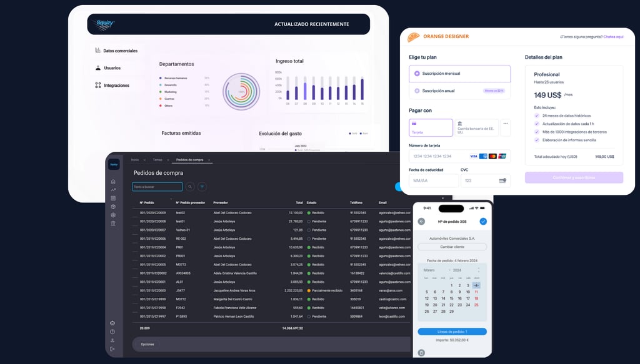Click supplier 'Adela Cristina Valencia Castillo'
The height and width of the screenshot is (364, 640).
[x=235, y=273]
